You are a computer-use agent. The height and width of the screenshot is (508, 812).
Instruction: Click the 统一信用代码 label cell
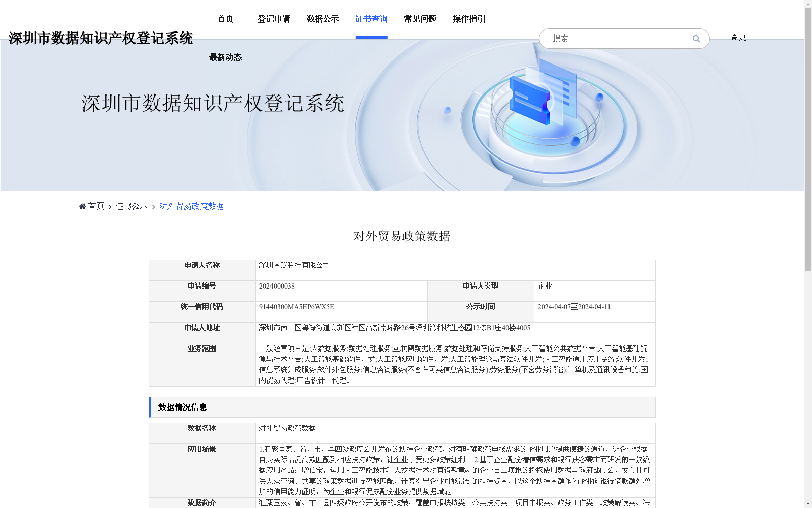[202, 312]
